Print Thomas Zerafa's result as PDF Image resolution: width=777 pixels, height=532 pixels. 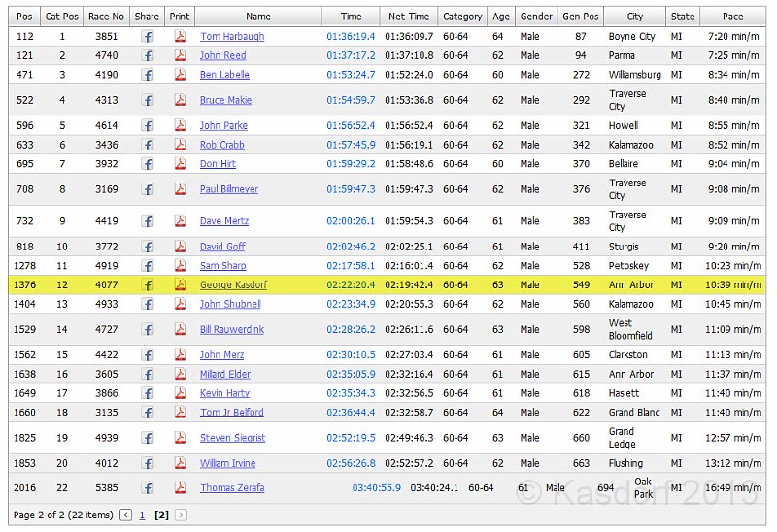point(180,488)
